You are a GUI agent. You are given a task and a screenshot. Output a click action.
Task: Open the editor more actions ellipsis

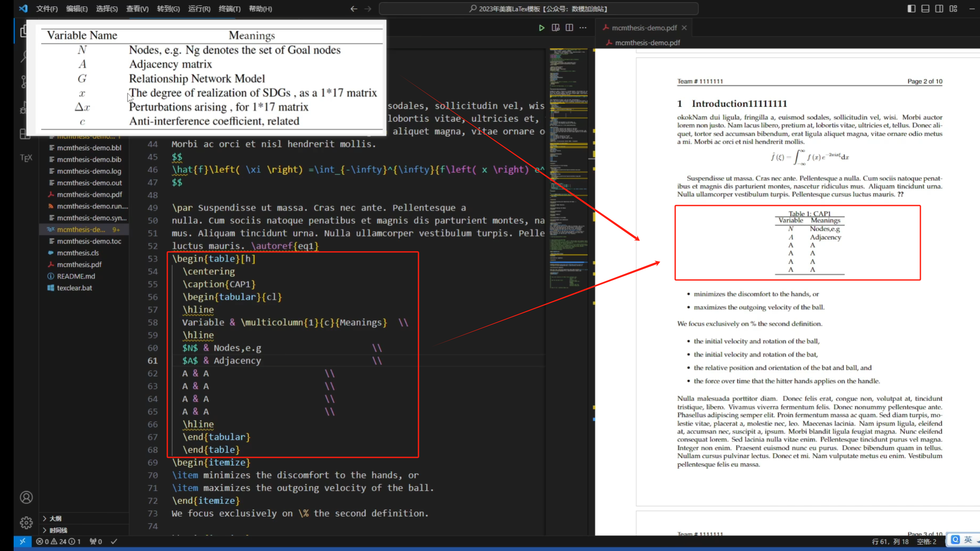click(x=583, y=28)
